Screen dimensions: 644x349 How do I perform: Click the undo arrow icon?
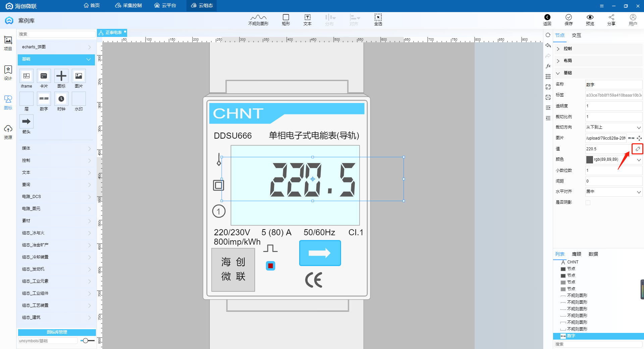point(548,45)
